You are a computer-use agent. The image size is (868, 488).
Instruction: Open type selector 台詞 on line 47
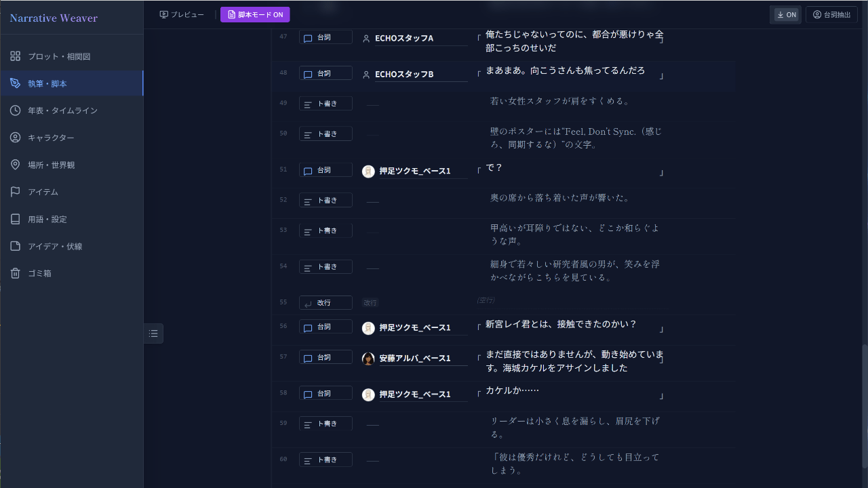click(325, 38)
